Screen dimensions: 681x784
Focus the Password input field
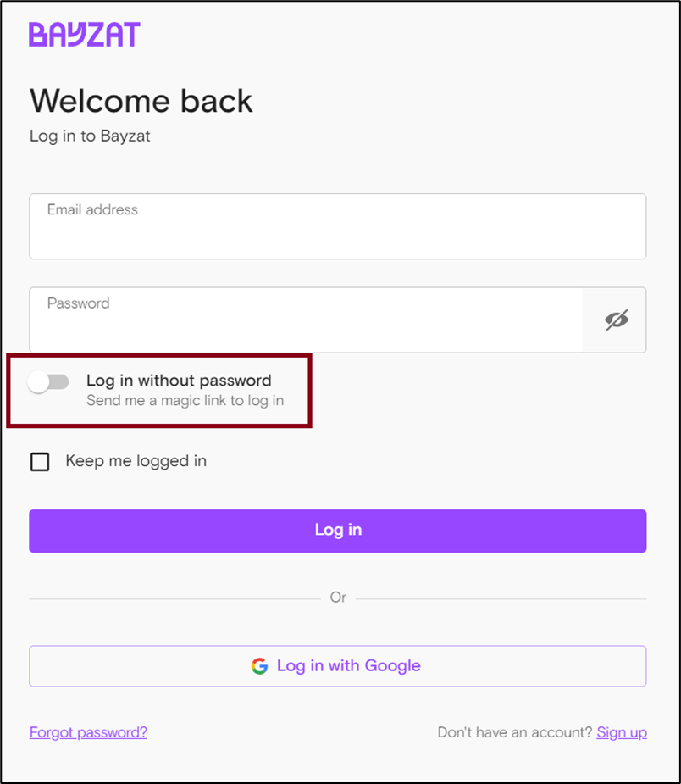(x=306, y=320)
